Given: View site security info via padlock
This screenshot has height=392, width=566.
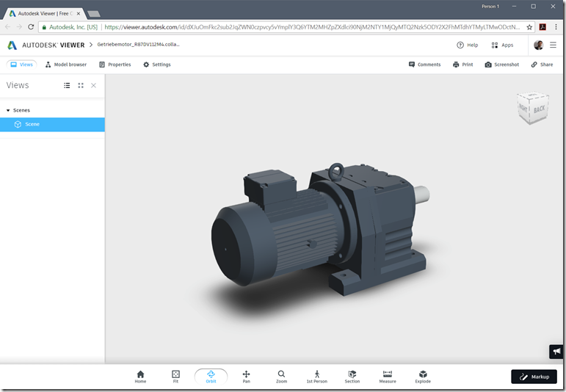Looking at the screenshot, I should (44, 27).
